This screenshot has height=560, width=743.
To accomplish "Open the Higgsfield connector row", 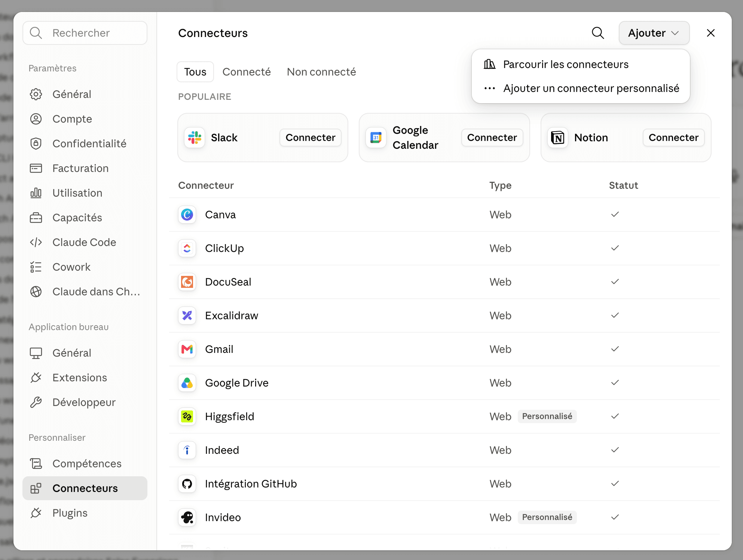I will [x=444, y=416].
